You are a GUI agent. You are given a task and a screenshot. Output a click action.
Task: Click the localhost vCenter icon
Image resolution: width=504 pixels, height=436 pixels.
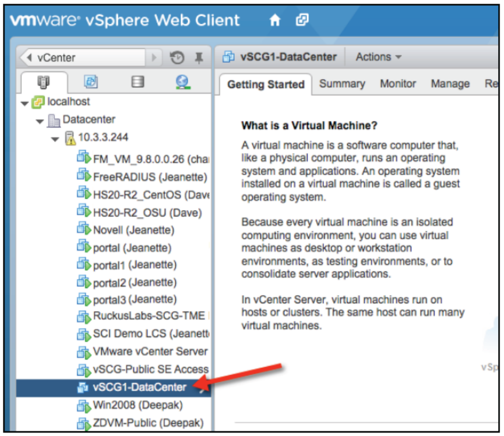[x=38, y=102]
